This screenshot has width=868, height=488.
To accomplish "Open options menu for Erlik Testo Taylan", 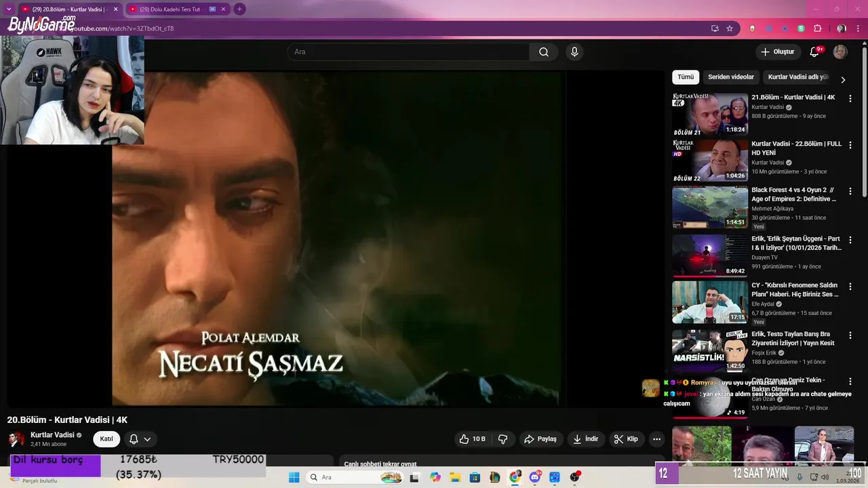I will [x=850, y=335].
